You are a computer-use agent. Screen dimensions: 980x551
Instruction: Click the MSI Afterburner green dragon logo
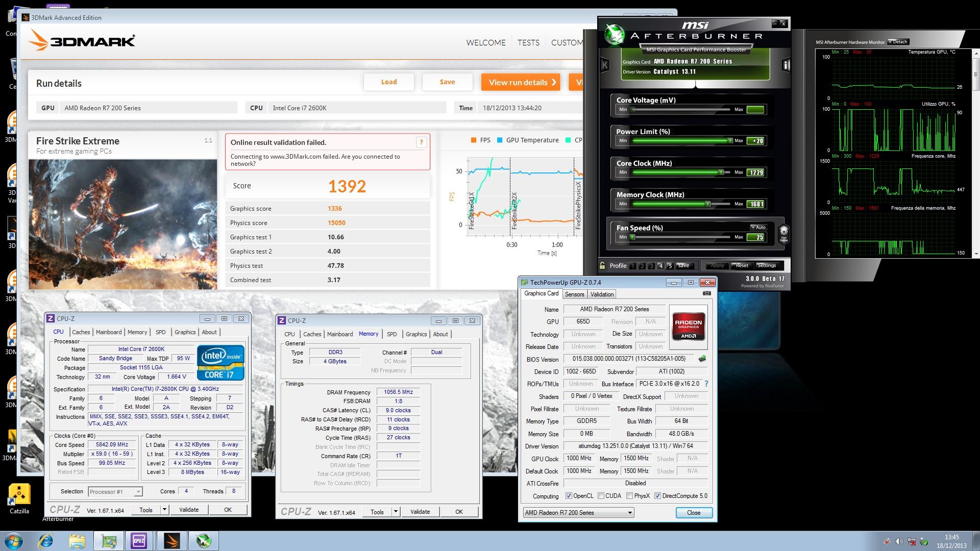tap(615, 34)
